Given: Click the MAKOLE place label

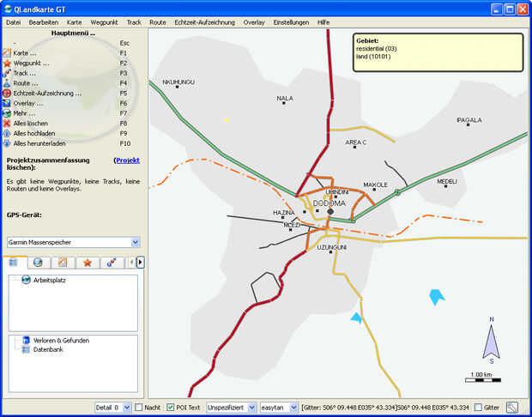Looking at the screenshot, I should [x=375, y=185].
